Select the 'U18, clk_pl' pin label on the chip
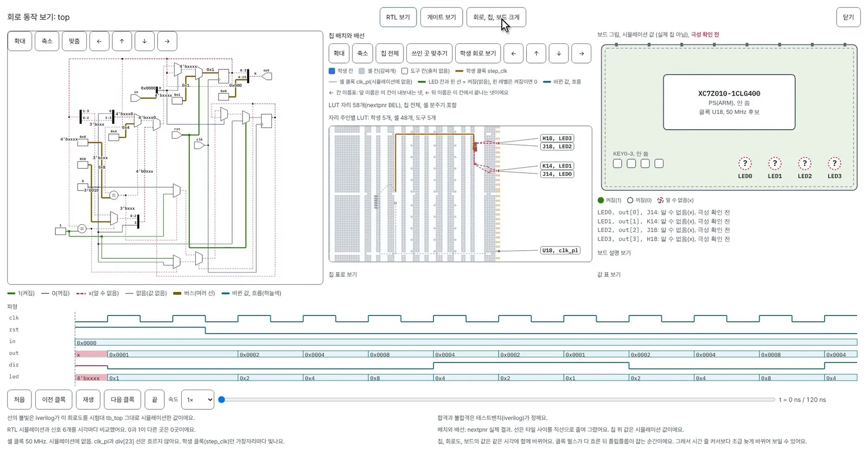Screen dimensions: 868x452 560,250
